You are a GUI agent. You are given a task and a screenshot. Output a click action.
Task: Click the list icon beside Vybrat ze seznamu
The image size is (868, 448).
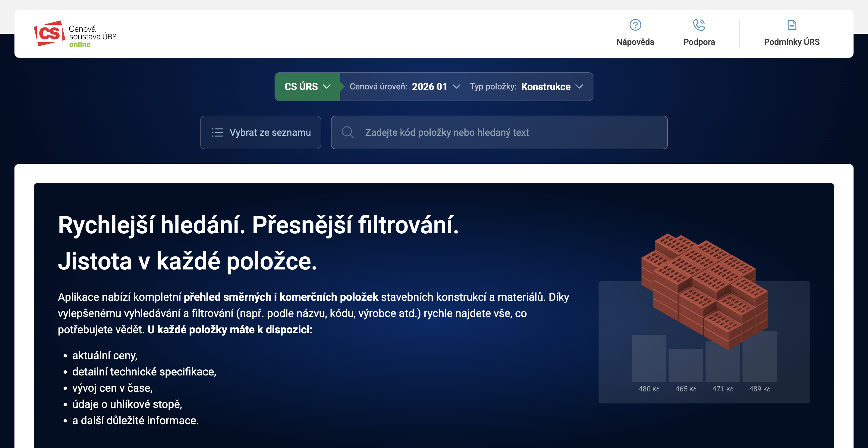tap(217, 132)
